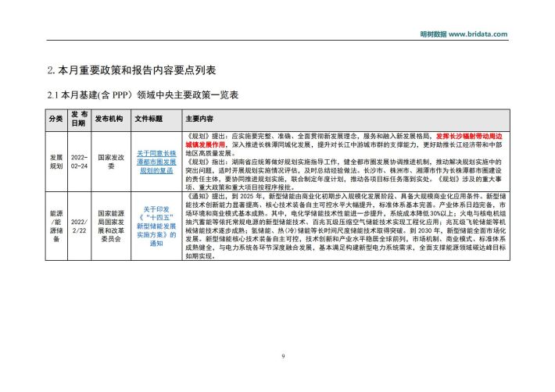Image resolution: width=555 pixels, height=392 pixels.
Task: Click the paragraph starting 《规划》指出:湖南省
Action: pyautogui.click(x=344, y=175)
